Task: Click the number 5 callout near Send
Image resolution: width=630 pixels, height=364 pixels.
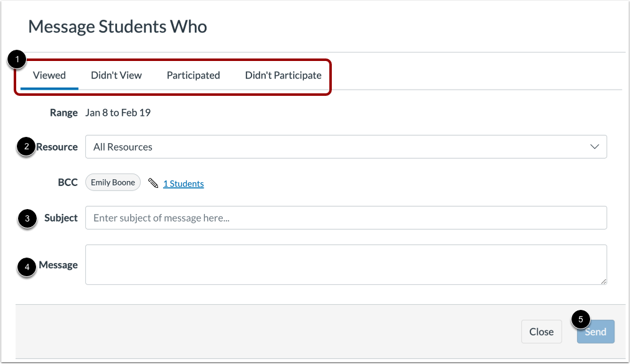Action: click(x=580, y=320)
